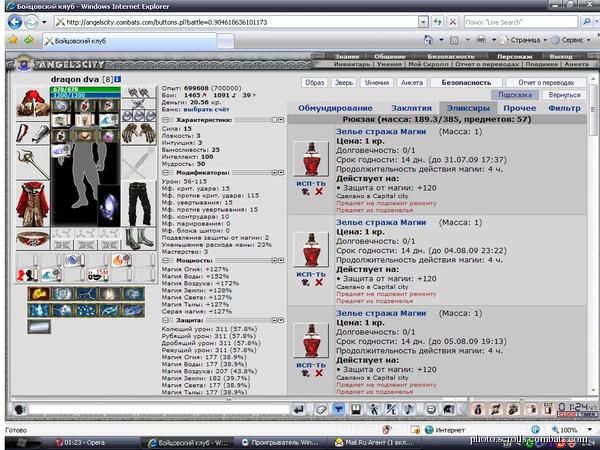Select the fire scroll in the spell slots
Image resolution: width=600 pixels, height=450 pixels.
point(121,260)
